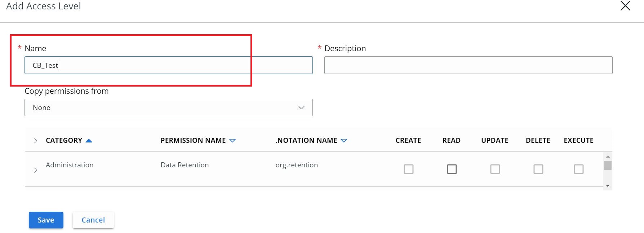Screen dimensions: 644x233
Task: Click the permissions list scrollbar down arrow
Action: pos(608,186)
